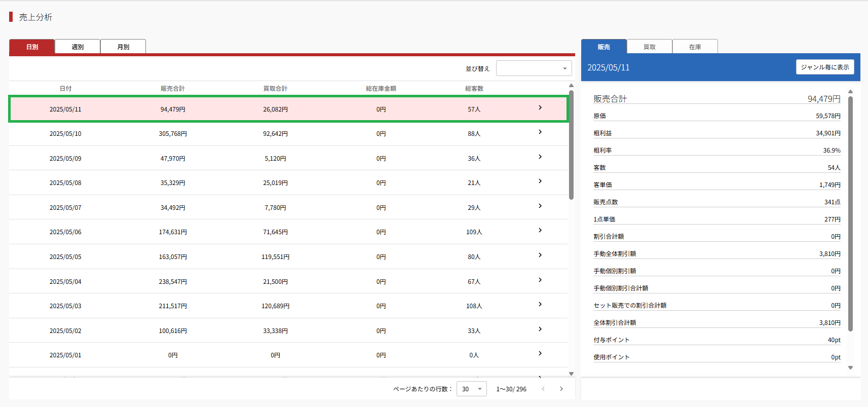Image resolution: width=868 pixels, height=407 pixels.
Task: Open row details arrow for 2025/05/04
Action: (x=540, y=280)
